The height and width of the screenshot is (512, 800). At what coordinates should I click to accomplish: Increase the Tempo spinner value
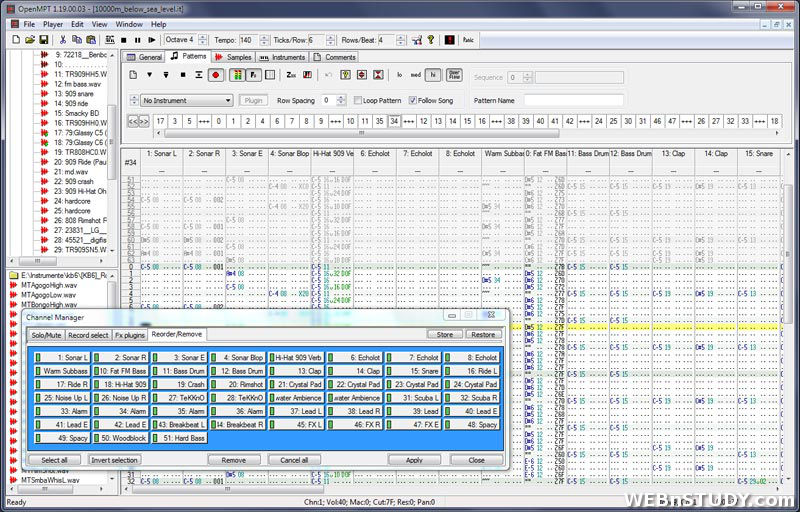(x=262, y=37)
